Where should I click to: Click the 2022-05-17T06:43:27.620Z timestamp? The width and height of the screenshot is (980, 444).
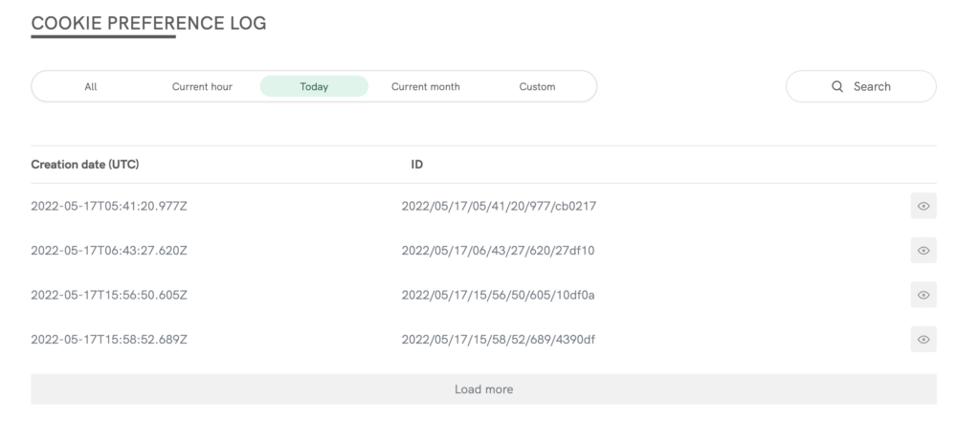coord(108,251)
